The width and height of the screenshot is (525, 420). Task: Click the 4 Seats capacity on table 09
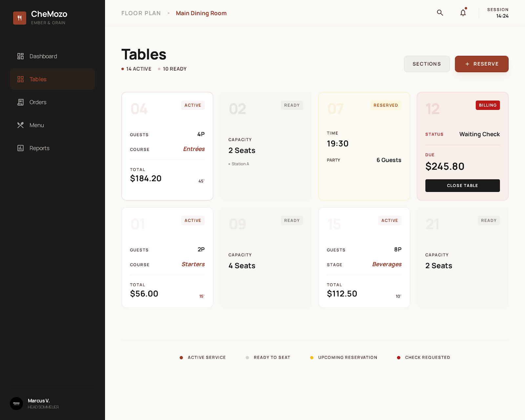(x=242, y=266)
